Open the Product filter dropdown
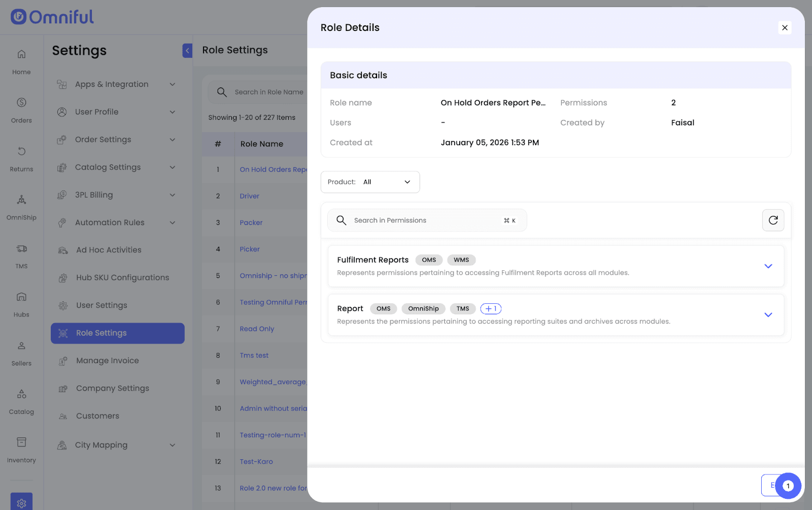This screenshot has width=812, height=510. click(370, 182)
